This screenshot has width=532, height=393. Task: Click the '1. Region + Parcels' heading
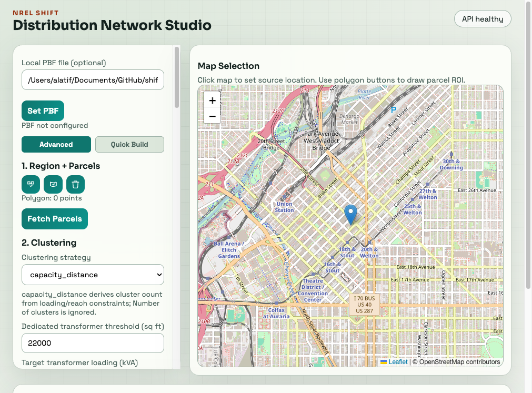click(x=61, y=166)
